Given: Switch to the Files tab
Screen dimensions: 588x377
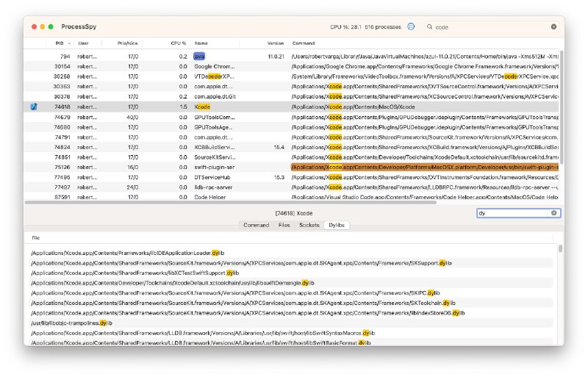Looking at the screenshot, I should (284, 225).
